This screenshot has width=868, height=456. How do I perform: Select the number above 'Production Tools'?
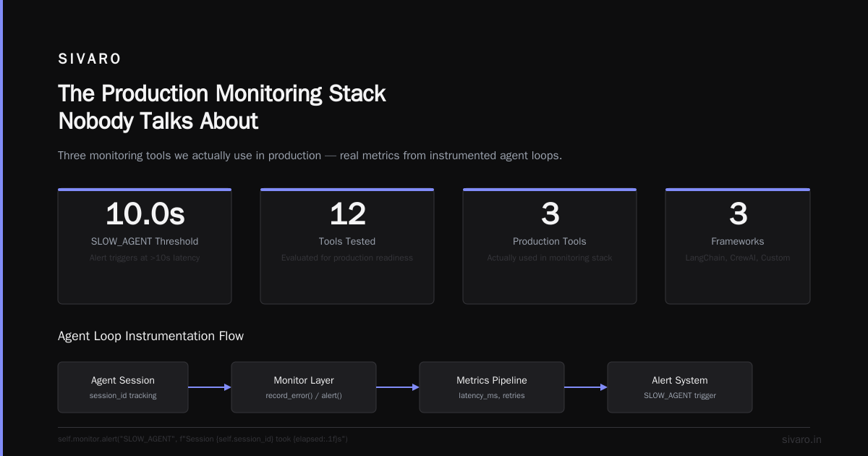(x=550, y=214)
